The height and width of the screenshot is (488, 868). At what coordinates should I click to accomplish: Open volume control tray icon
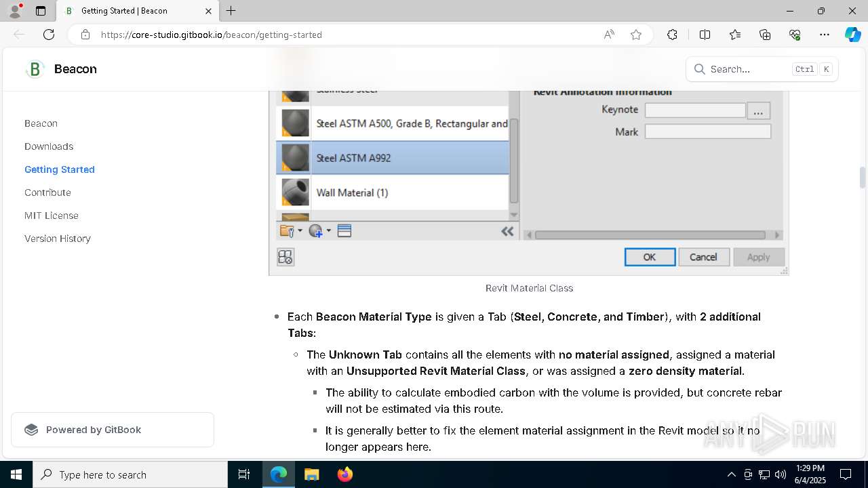coord(781,474)
